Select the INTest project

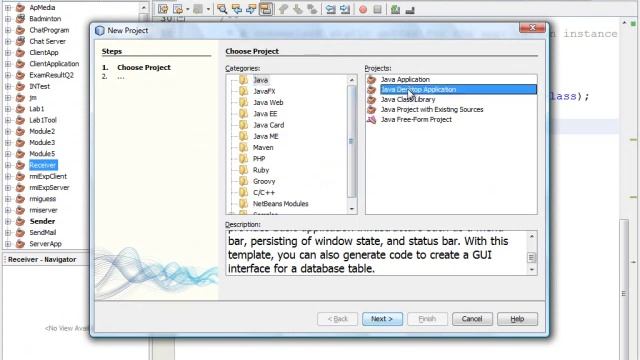[39, 87]
